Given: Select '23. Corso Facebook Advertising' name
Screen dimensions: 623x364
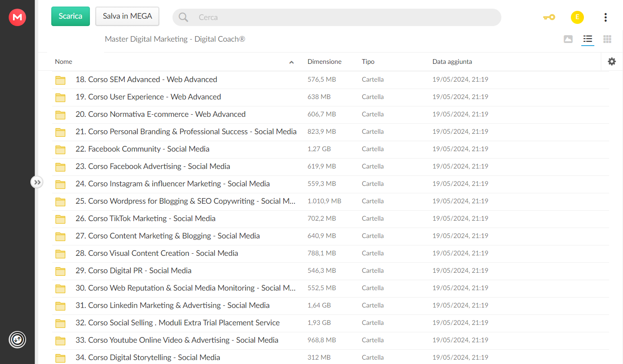Looking at the screenshot, I should tap(153, 166).
